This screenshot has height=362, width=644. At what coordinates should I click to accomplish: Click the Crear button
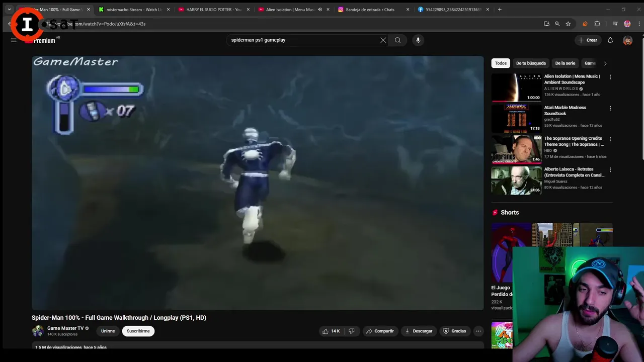588,40
